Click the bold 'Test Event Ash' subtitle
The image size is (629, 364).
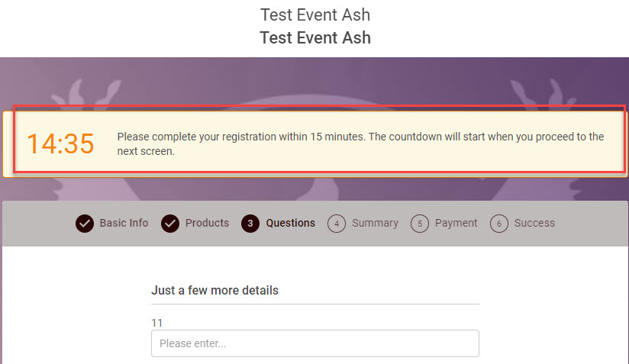314,37
